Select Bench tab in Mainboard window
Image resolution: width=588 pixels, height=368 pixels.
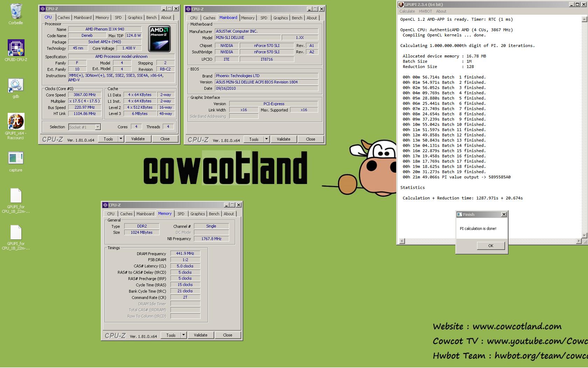coord(297,18)
